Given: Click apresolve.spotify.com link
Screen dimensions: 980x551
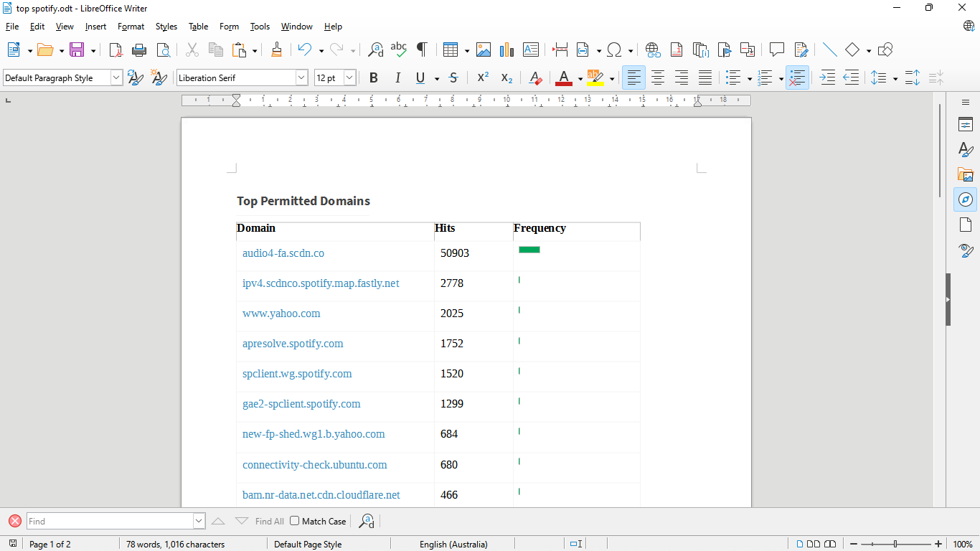Looking at the screenshot, I should 293,344.
